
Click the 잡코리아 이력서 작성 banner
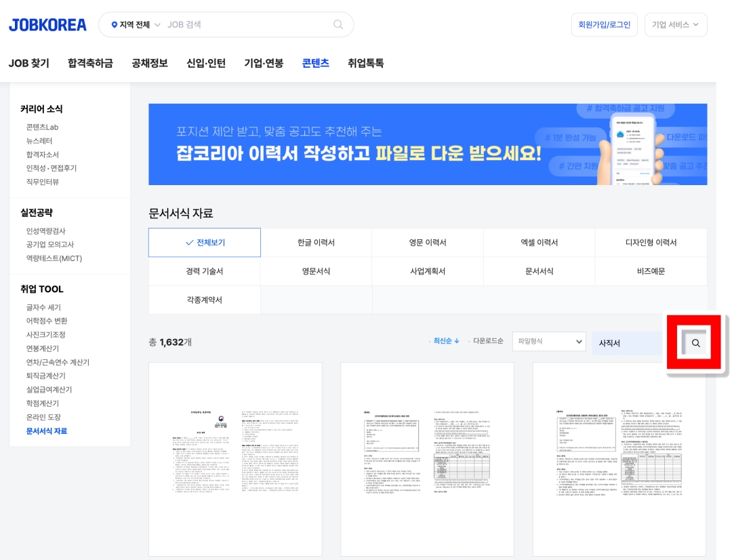click(x=428, y=144)
